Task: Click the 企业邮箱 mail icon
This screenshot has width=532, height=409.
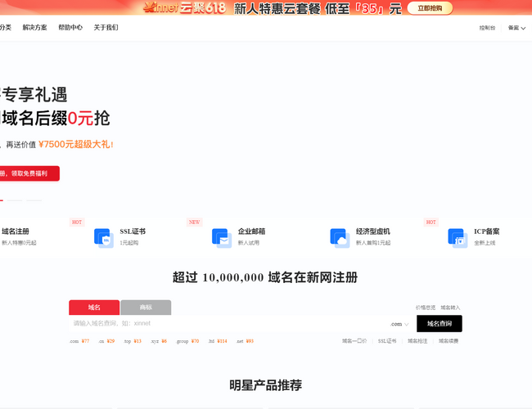Action: pyautogui.click(x=222, y=238)
